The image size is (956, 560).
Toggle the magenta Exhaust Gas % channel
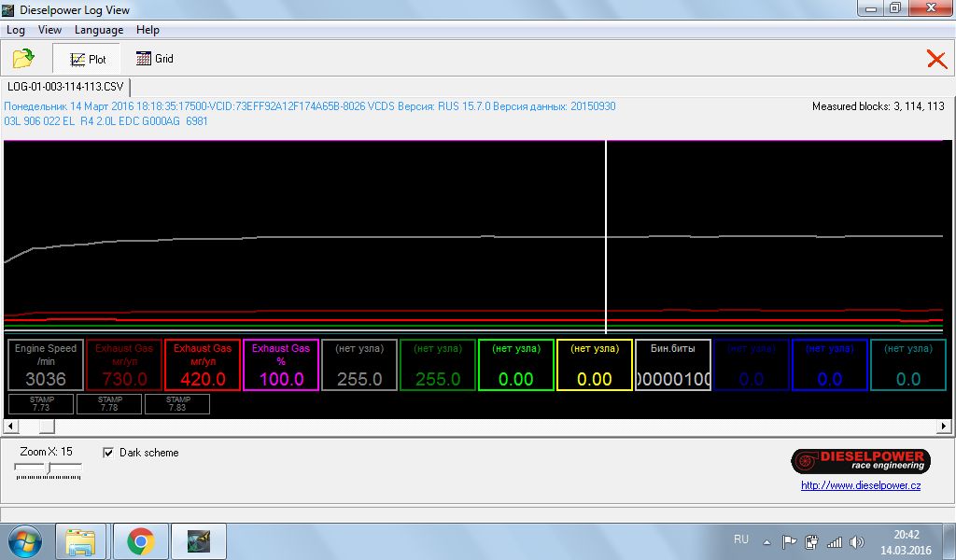[281, 365]
